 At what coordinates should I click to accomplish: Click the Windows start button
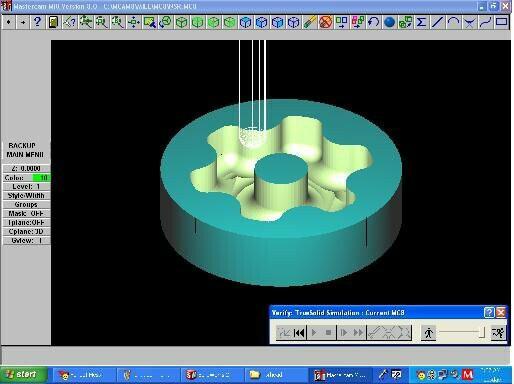tap(23, 375)
